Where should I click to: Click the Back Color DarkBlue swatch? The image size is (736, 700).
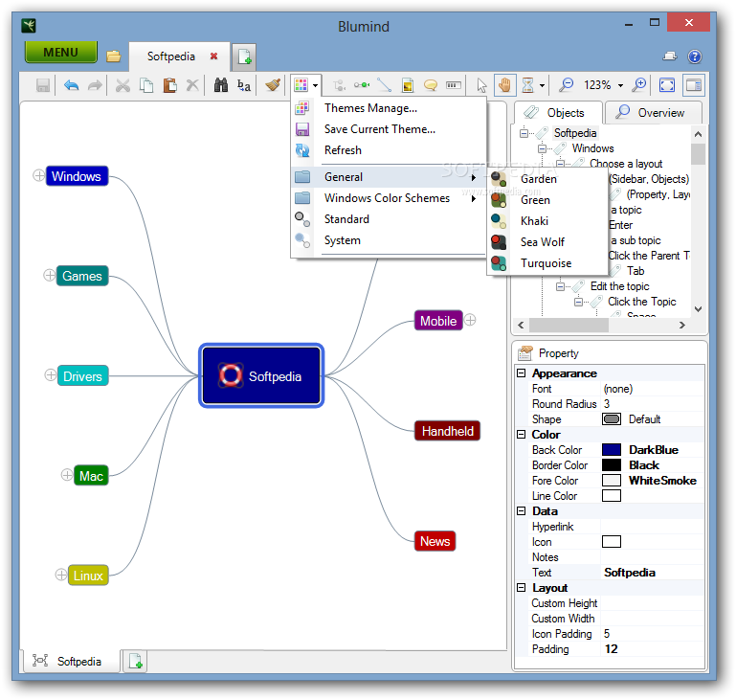pyautogui.click(x=612, y=450)
